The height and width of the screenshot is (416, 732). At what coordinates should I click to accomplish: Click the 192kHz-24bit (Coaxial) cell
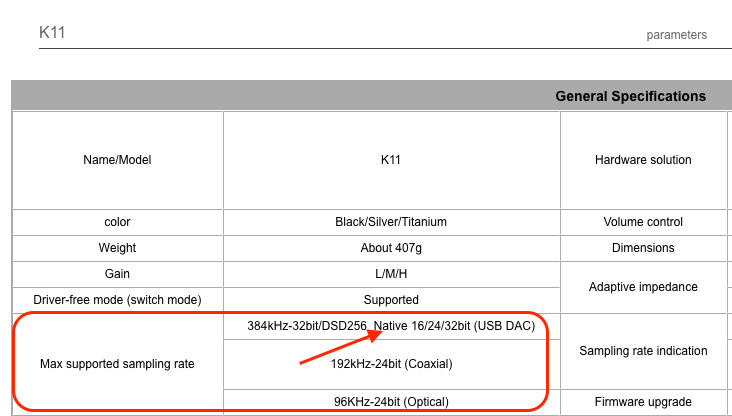pyautogui.click(x=391, y=364)
